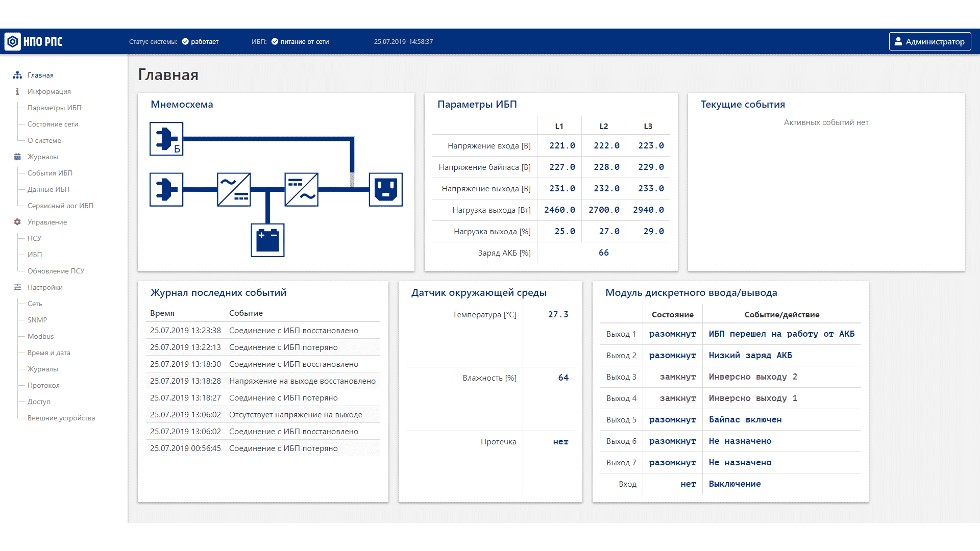Click the output socket icon
980x551 pixels.
pos(385,189)
